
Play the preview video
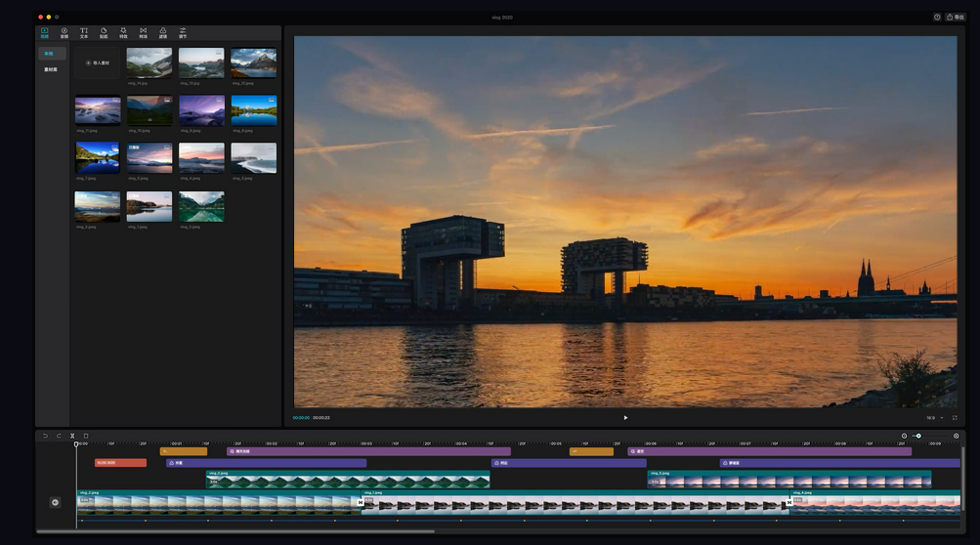coord(625,418)
